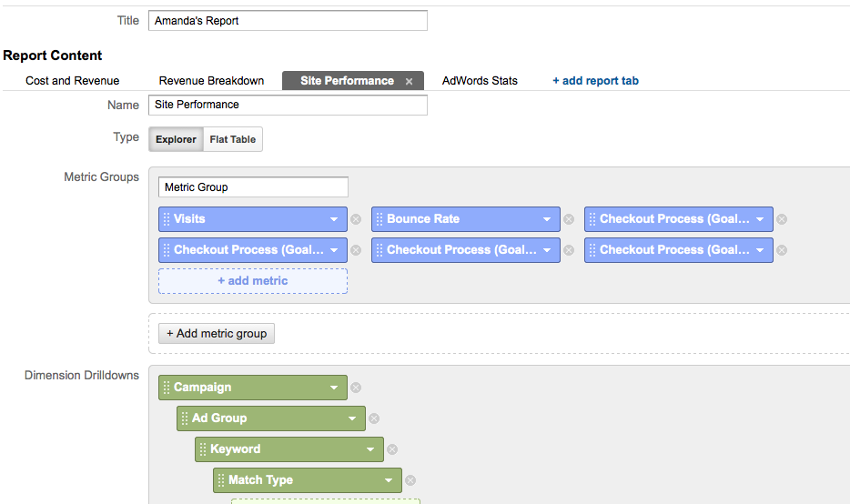Screen dimensions: 850x504
Task: Remove the Match Type dimension via x icon
Action: point(411,480)
